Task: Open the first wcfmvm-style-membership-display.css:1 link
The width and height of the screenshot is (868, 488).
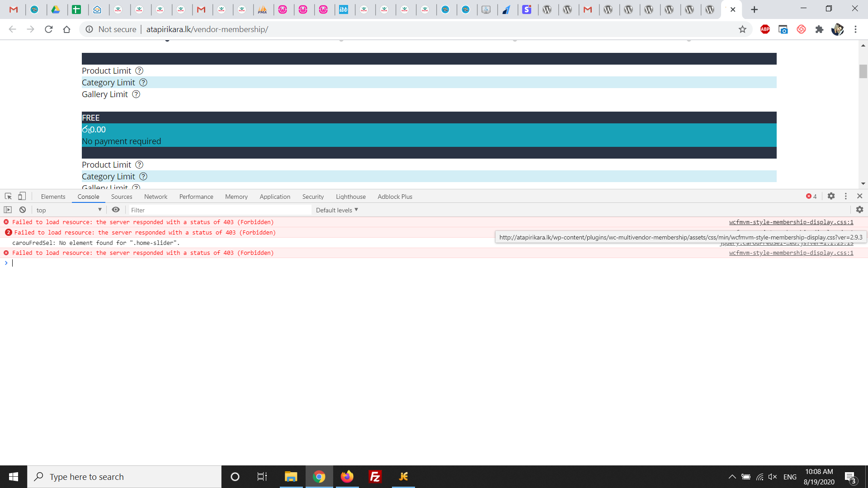Action: tap(791, 222)
